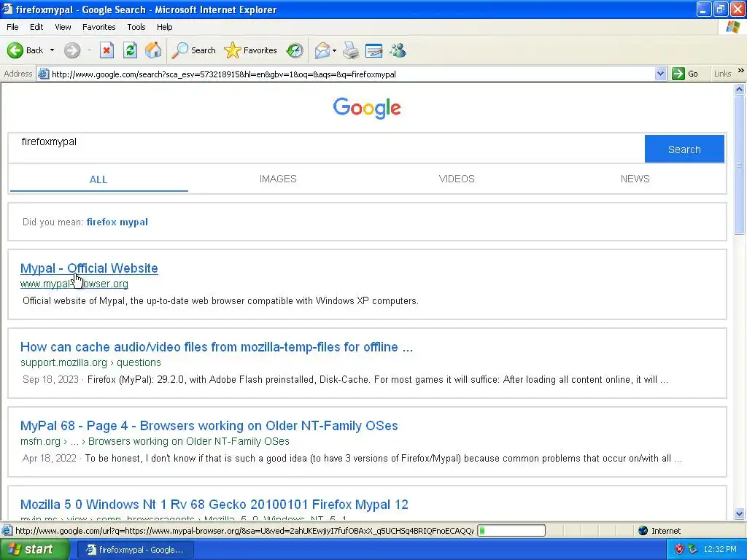Click the IE icon in title bar
The width and height of the screenshot is (747, 560).
[x=7, y=9]
